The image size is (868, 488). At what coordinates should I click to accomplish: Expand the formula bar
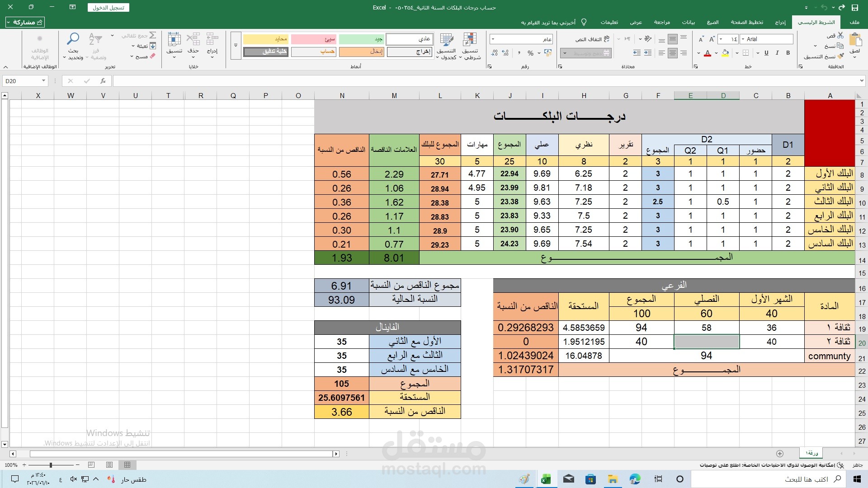(x=862, y=81)
